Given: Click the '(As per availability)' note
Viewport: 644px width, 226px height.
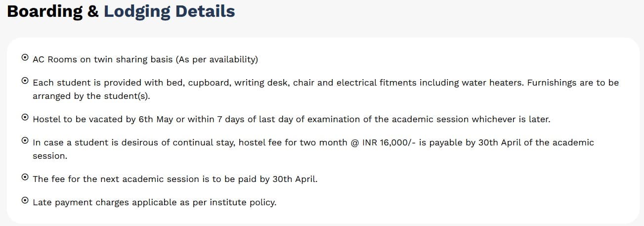Looking at the screenshot, I should tap(217, 60).
